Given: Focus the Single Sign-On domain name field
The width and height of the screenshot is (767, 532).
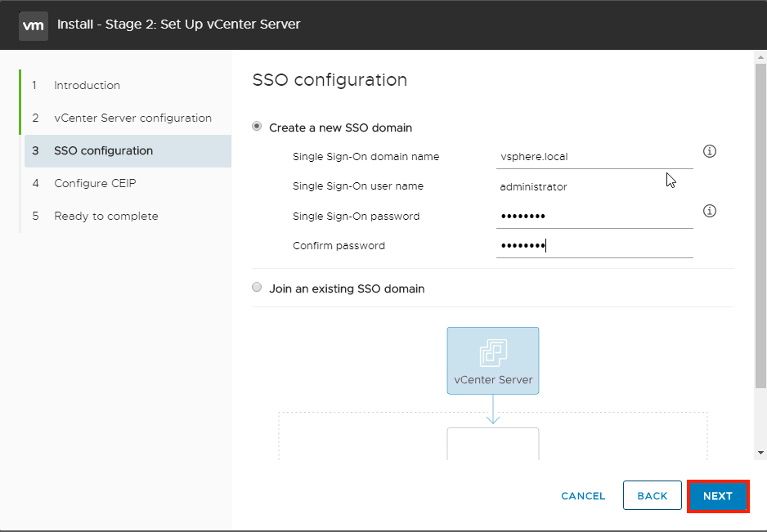Looking at the screenshot, I should point(594,157).
